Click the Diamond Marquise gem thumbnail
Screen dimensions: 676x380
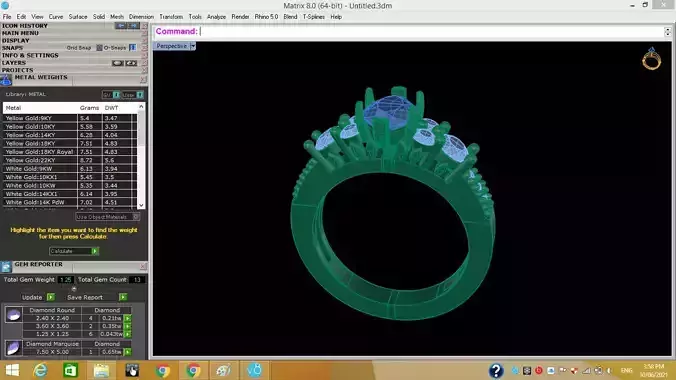(x=13, y=348)
